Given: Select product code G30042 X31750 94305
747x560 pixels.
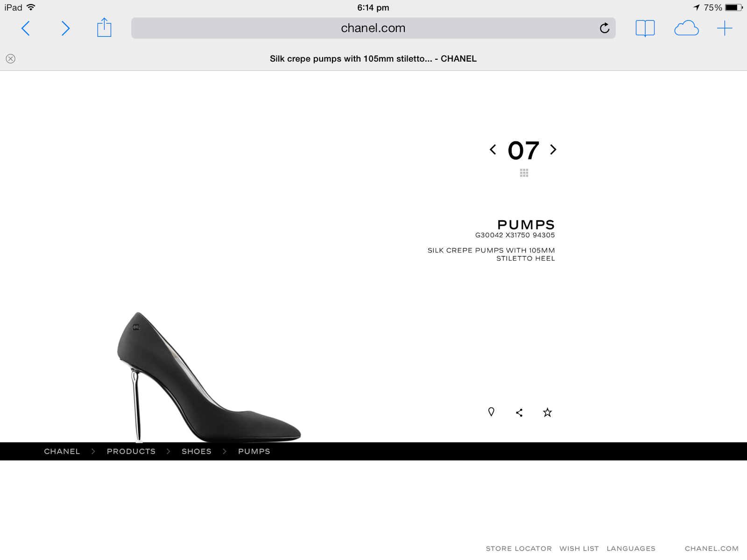Looking at the screenshot, I should [515, 235].
